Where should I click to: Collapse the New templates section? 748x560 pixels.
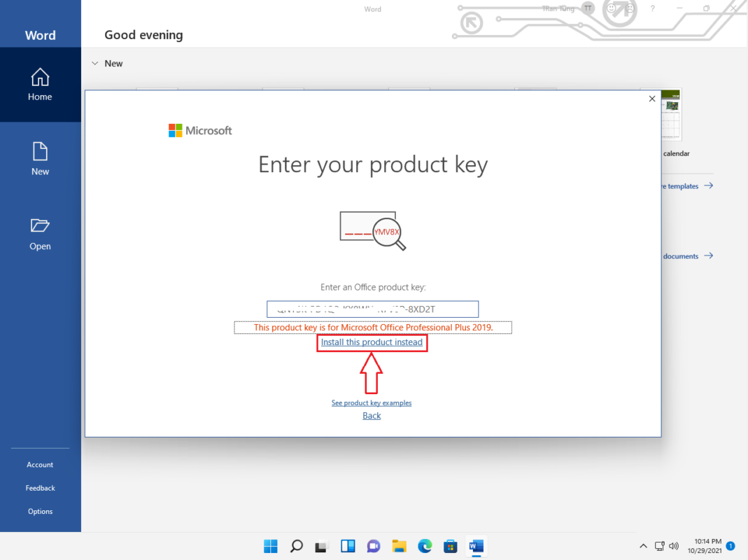click(x=95, y=63)
